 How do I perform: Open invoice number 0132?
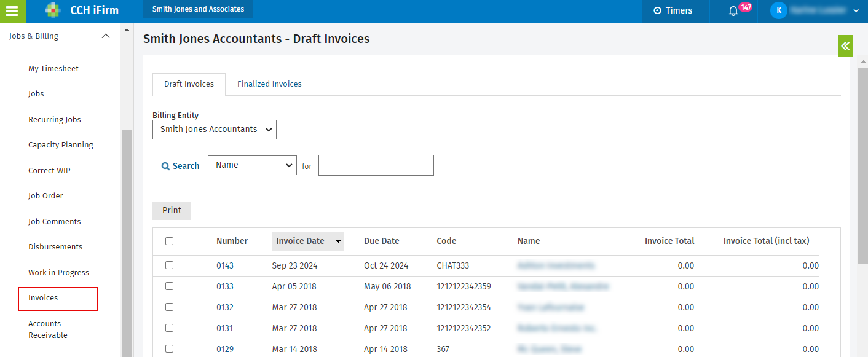tap(225, 308)
